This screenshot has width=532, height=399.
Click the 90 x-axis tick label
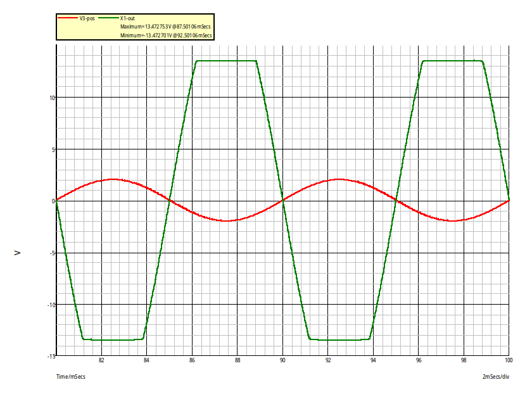pos(282,360)
